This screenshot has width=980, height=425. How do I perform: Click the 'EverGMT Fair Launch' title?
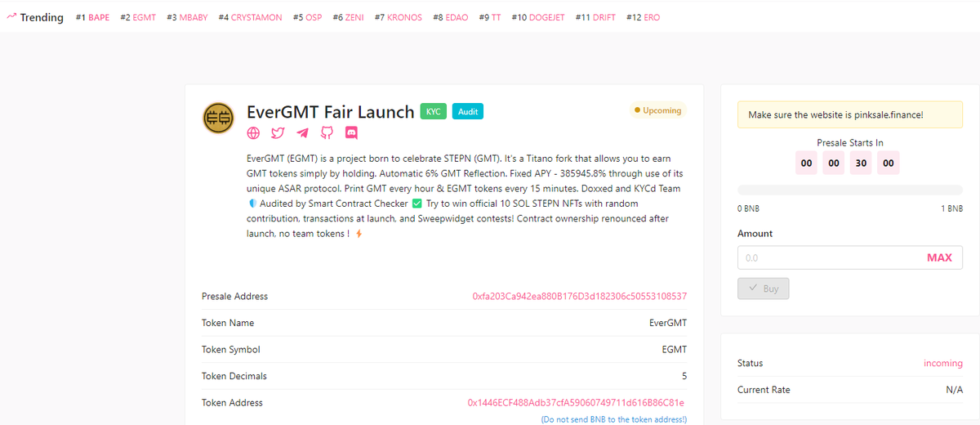[x=330, y=111]
